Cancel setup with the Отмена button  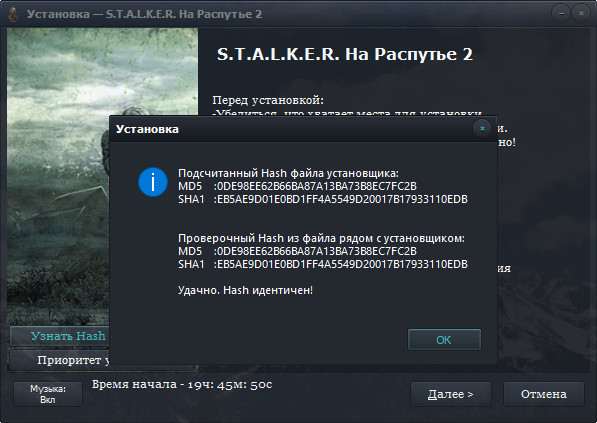pos(544,394)
